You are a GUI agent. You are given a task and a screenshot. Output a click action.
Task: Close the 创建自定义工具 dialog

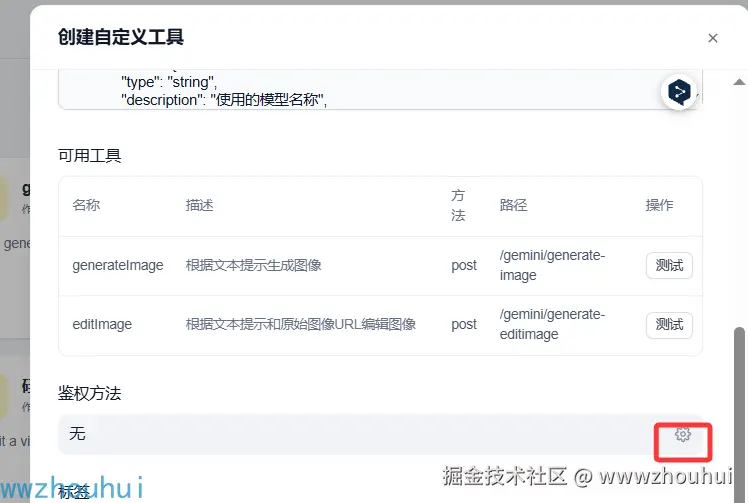713,38
